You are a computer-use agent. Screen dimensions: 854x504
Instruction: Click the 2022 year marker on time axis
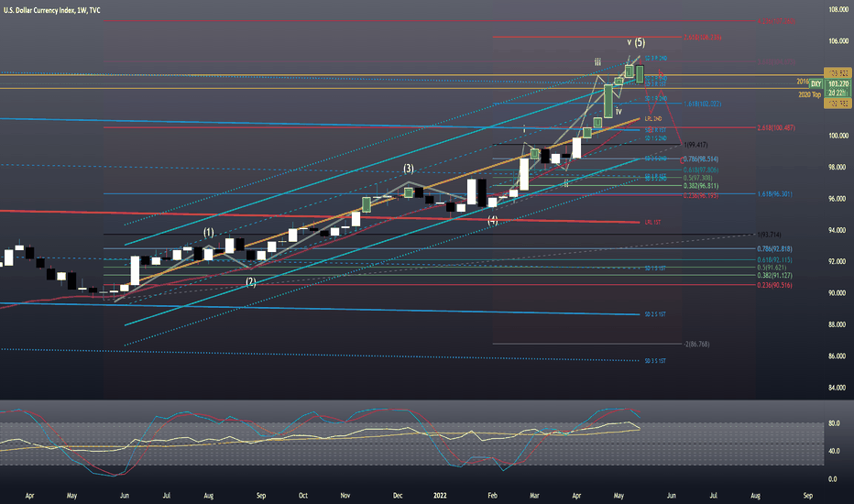pyautogui.click(x=440, y=496)
